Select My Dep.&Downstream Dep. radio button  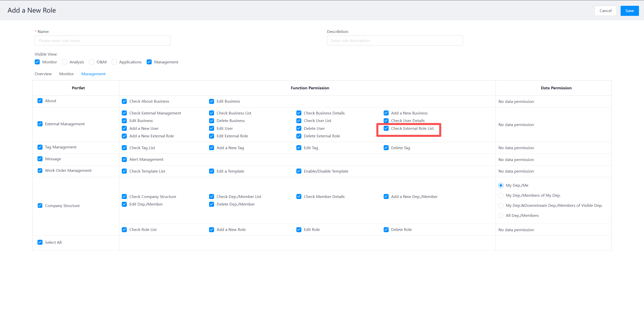pyautogui.click(x=501, y=206)
